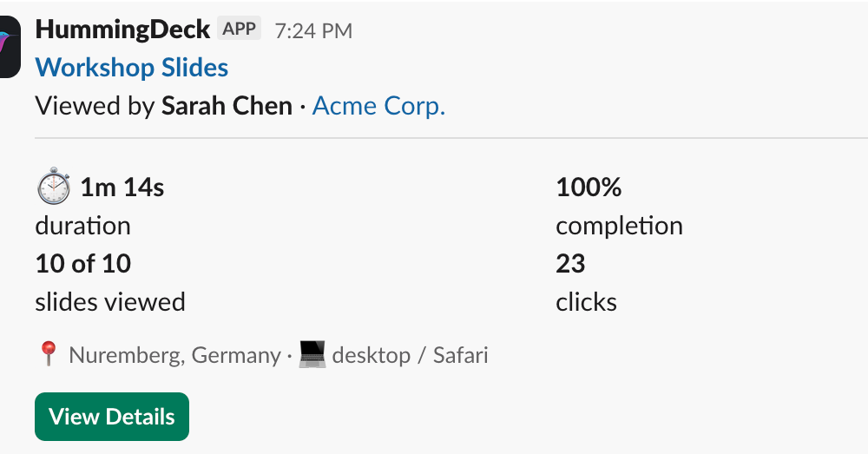Click the laptop emoji before desktop / Safari
The image size is (868, 454).
point(312,354)
